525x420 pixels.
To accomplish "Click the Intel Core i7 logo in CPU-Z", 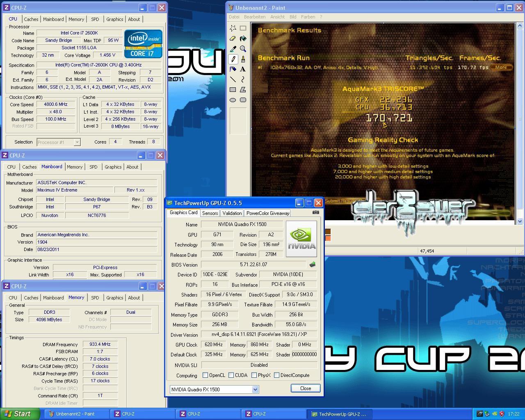I will 143,44.
